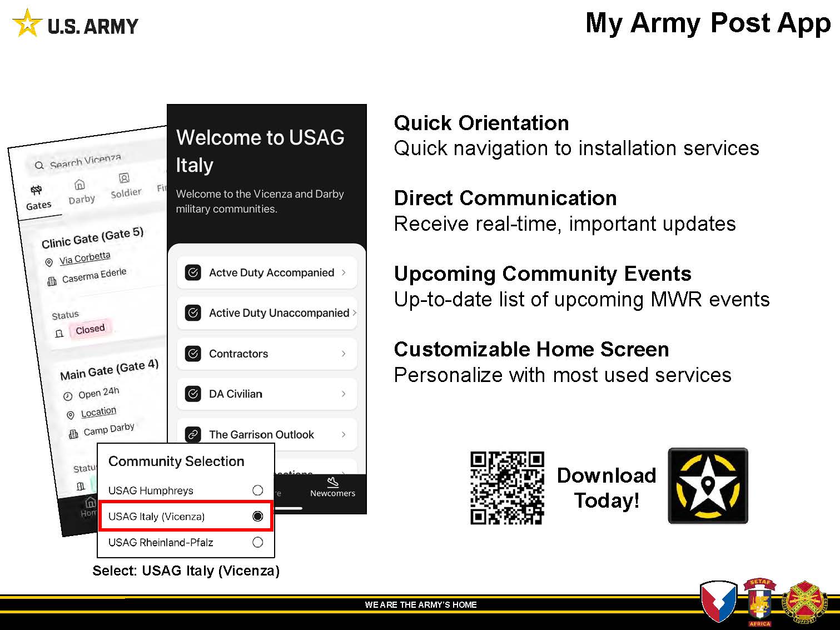Click the checkmark icon beside DA Civilian
This screenshot has height=630, width=840.
coord(193,394)
